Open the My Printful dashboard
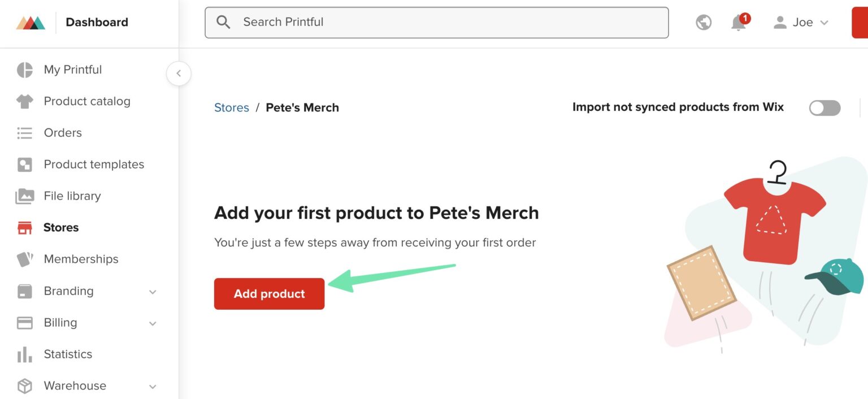 click(72, 70)
